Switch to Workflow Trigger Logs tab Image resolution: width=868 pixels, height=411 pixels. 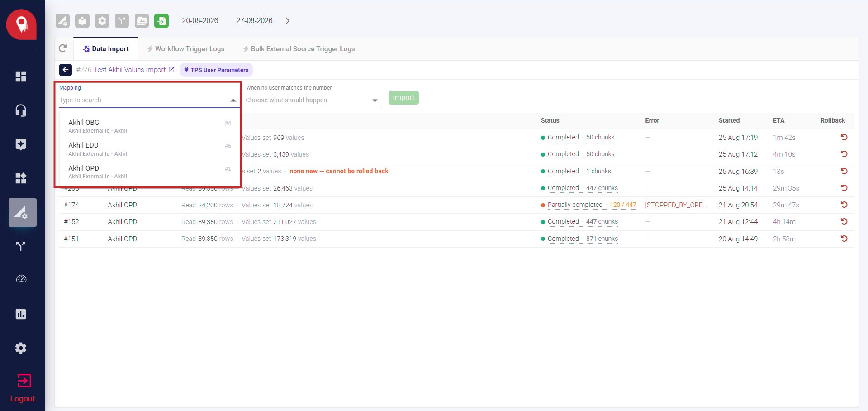click(185, 49)
